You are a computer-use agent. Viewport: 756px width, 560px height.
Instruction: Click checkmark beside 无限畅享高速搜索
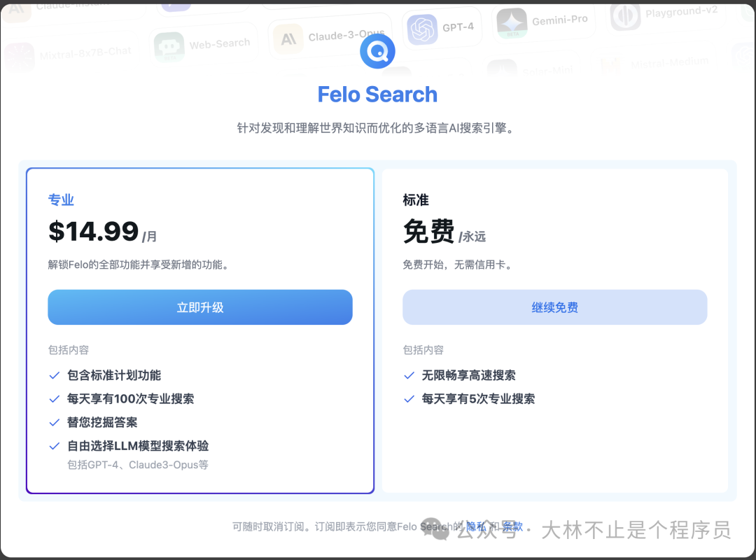click(x=409, y=375)
